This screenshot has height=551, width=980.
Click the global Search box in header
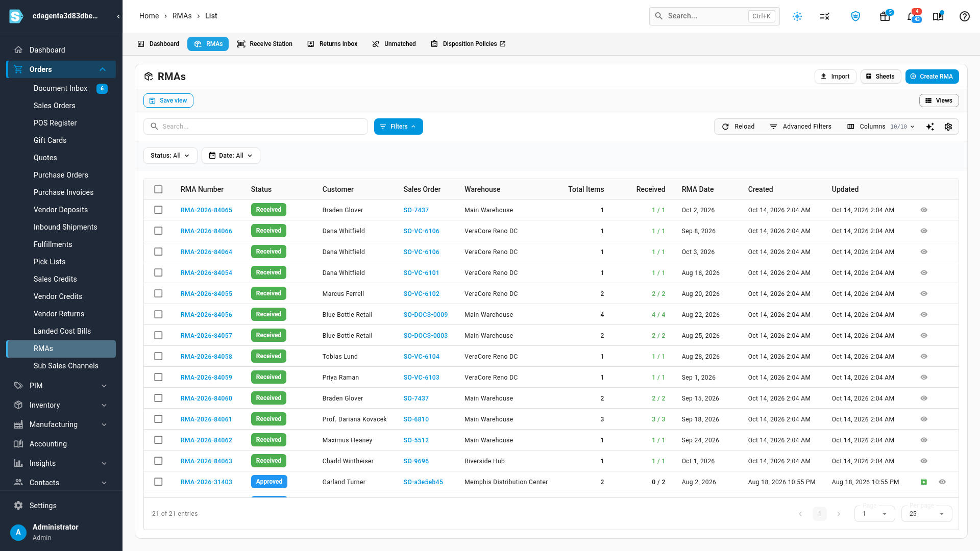coord(714,16)
